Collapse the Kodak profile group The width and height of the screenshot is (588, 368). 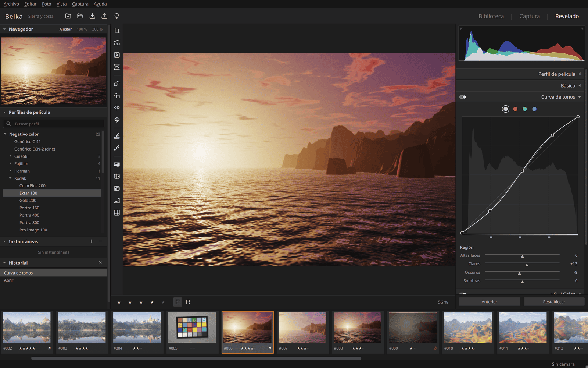pyautogui.click(x=10, y=178)
